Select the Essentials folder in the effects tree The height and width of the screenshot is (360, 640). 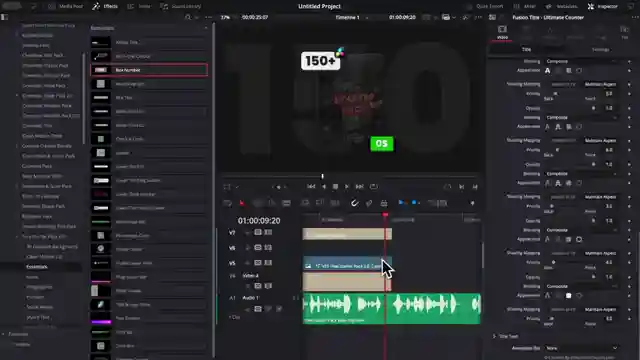coord(37,267)
